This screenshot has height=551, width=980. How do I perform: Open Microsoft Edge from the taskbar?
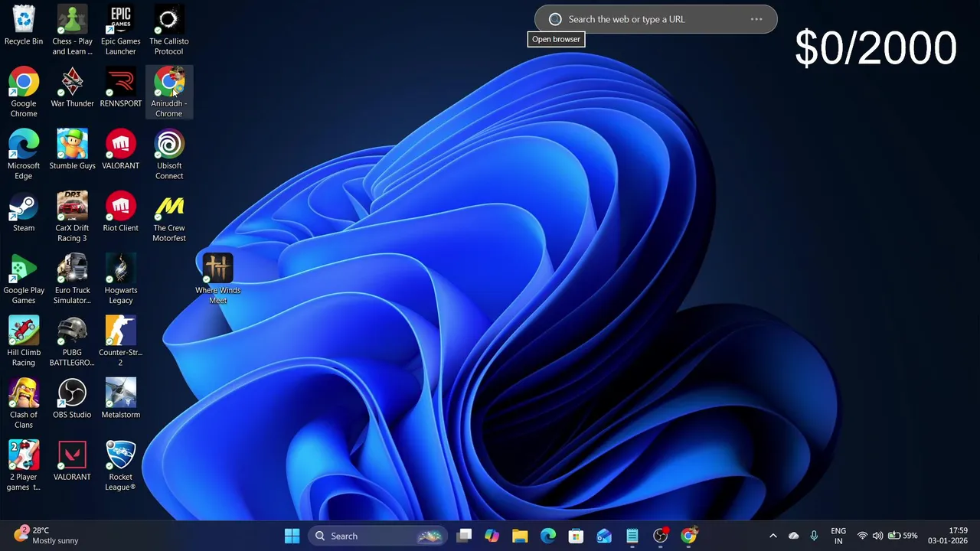point(548,536)
